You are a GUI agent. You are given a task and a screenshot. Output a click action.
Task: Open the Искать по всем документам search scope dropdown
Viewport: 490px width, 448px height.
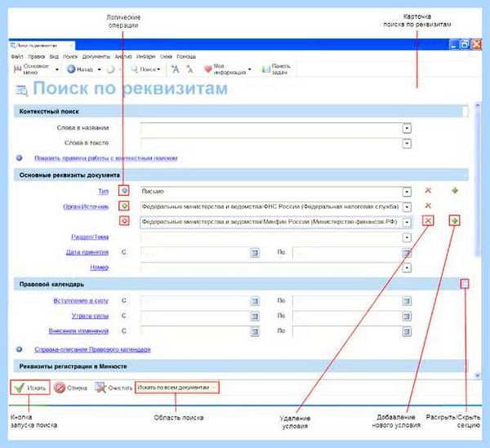(177, 388)
